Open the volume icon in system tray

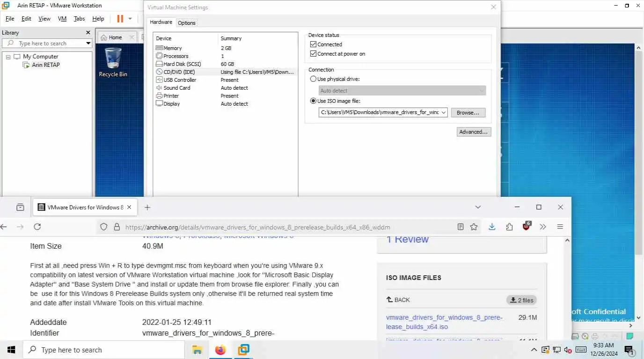point(568,350)
